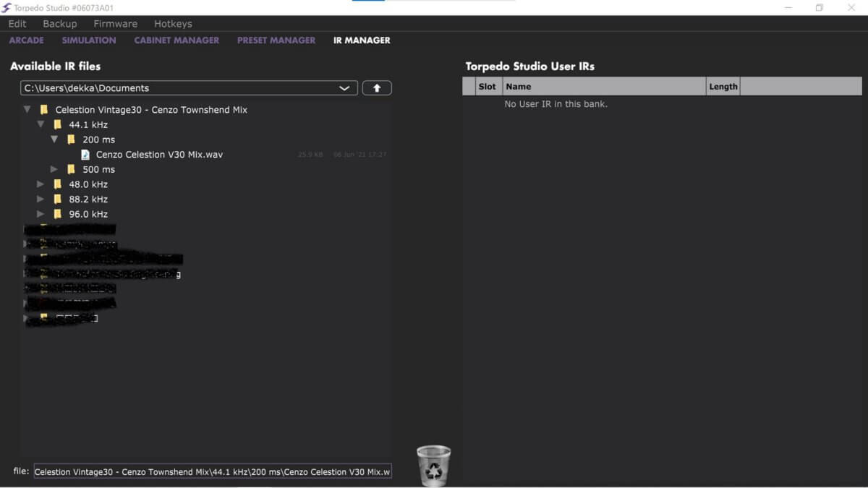Go up one folder level

[377, 88]
